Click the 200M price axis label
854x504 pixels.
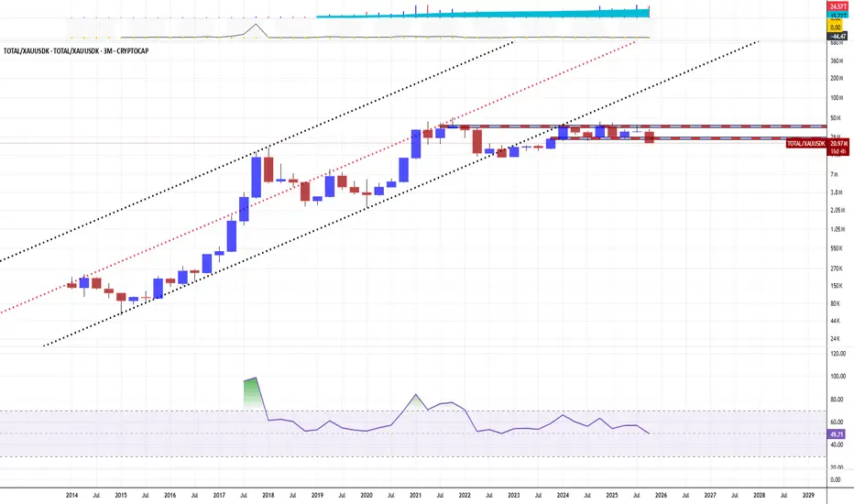click(837, 79)
